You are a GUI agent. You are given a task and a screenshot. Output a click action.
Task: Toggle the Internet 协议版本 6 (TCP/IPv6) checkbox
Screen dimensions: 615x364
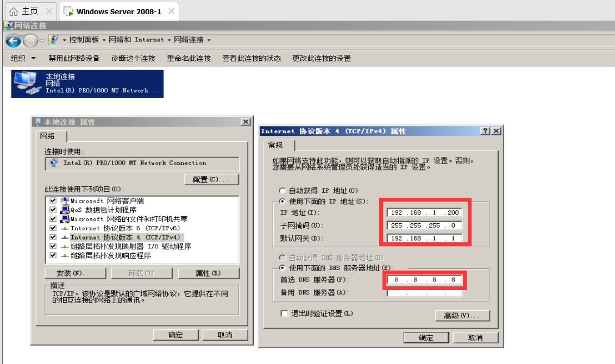pyautogui.click(x=53, y=228)
